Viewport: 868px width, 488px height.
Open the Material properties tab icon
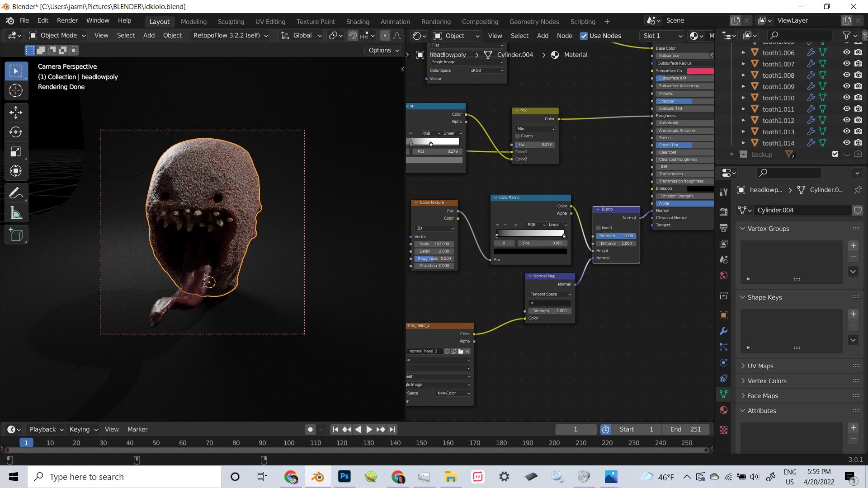pos(723,410)
